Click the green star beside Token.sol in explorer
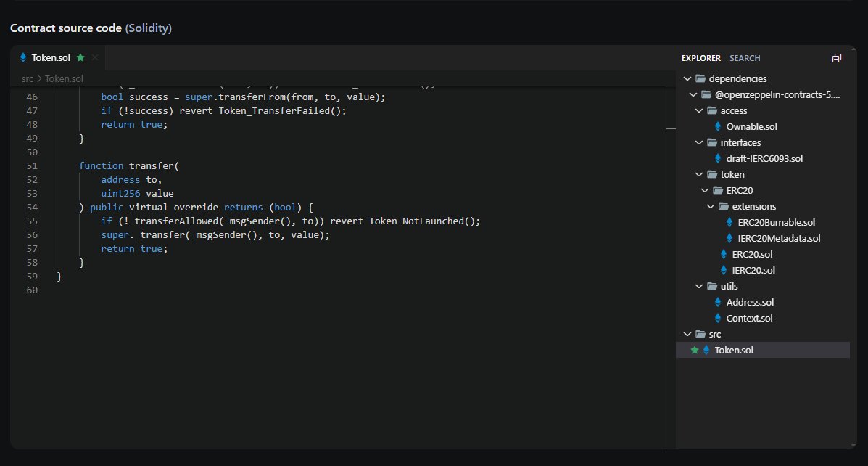This screenshot has height=466, width=868. click(694, 350)
